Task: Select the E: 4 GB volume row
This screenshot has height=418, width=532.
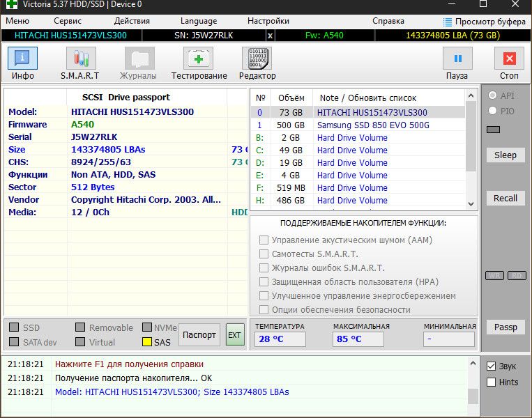Action: pyautogui.click(x=358, y=175)
